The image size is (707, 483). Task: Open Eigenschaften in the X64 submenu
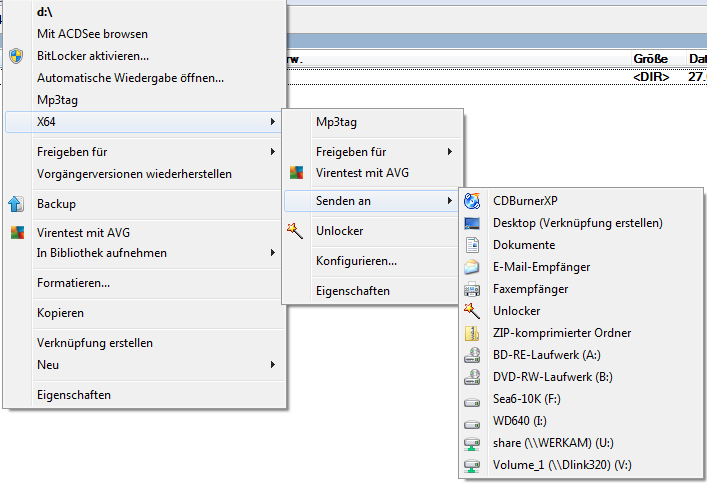[x=353, y=291]
